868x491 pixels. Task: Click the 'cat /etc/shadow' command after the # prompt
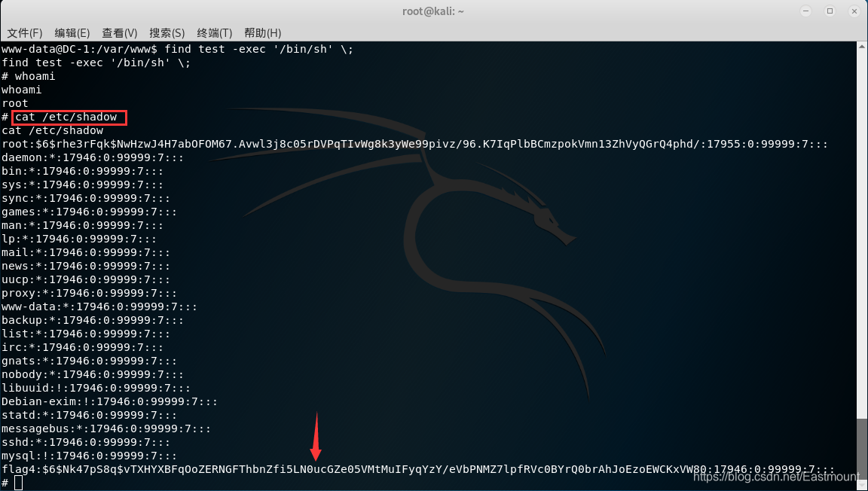tap(66, 117)
